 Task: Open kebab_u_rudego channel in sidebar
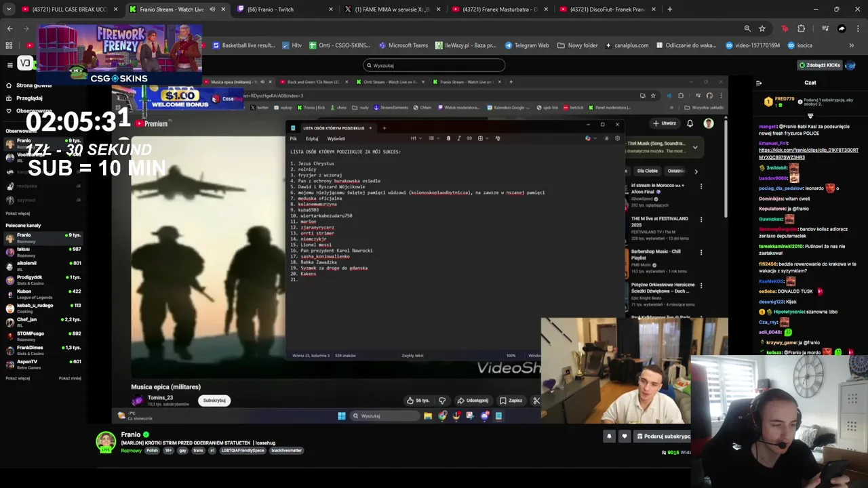pos(43,308)
